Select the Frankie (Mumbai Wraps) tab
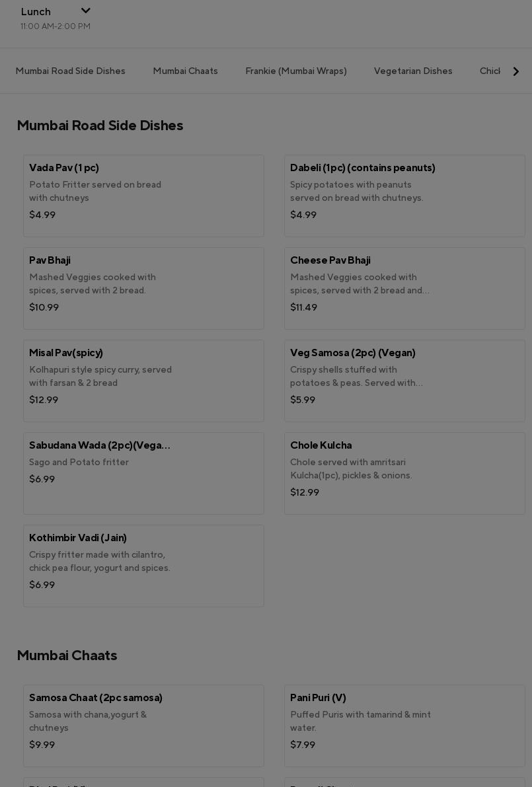This screenshot has width=532, height=787. [296, 71]
